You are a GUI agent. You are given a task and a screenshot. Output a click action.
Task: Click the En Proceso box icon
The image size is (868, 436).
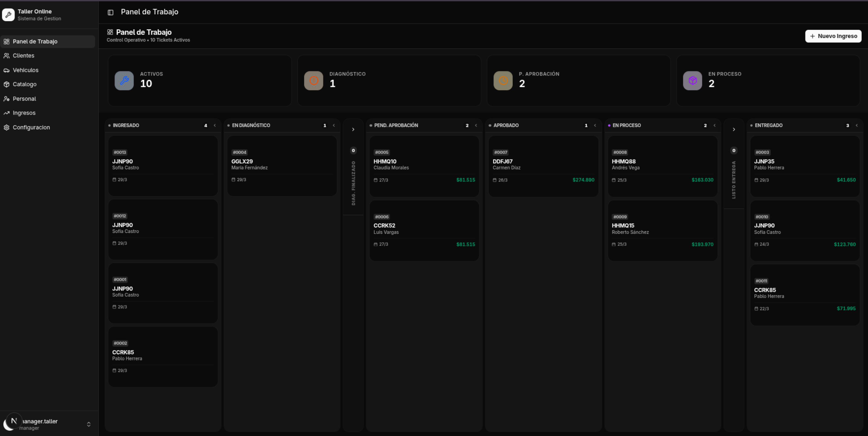[x=692, y=80]
